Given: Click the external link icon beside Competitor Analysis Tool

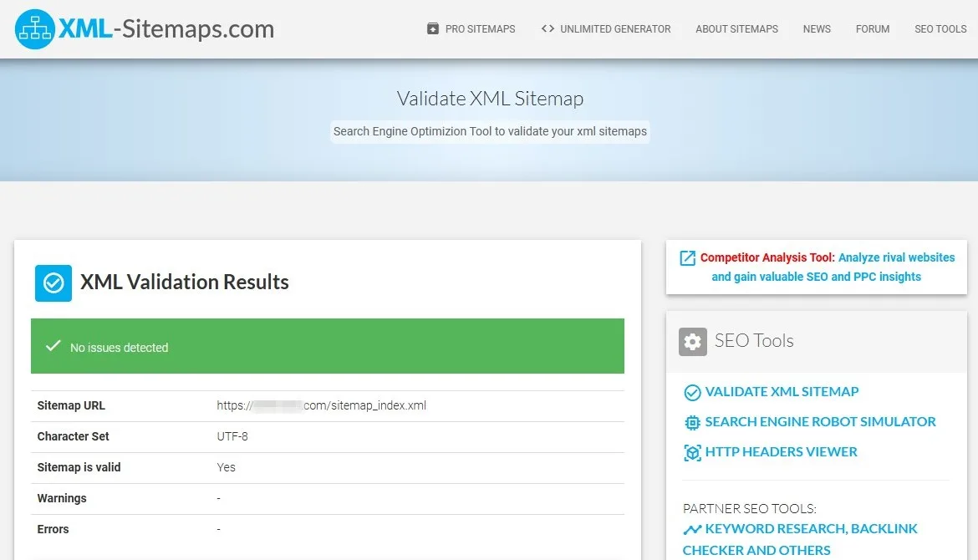Looking at the screenshot, I should (x=687, y=258).
